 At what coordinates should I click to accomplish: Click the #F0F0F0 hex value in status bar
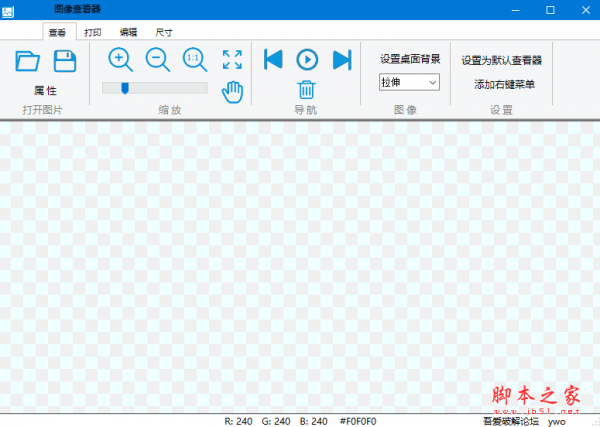358,421
